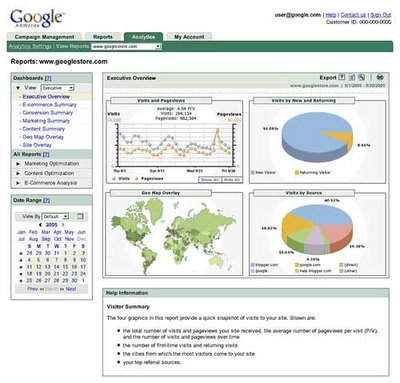Click the text export icon beside Export

[342, 77]
